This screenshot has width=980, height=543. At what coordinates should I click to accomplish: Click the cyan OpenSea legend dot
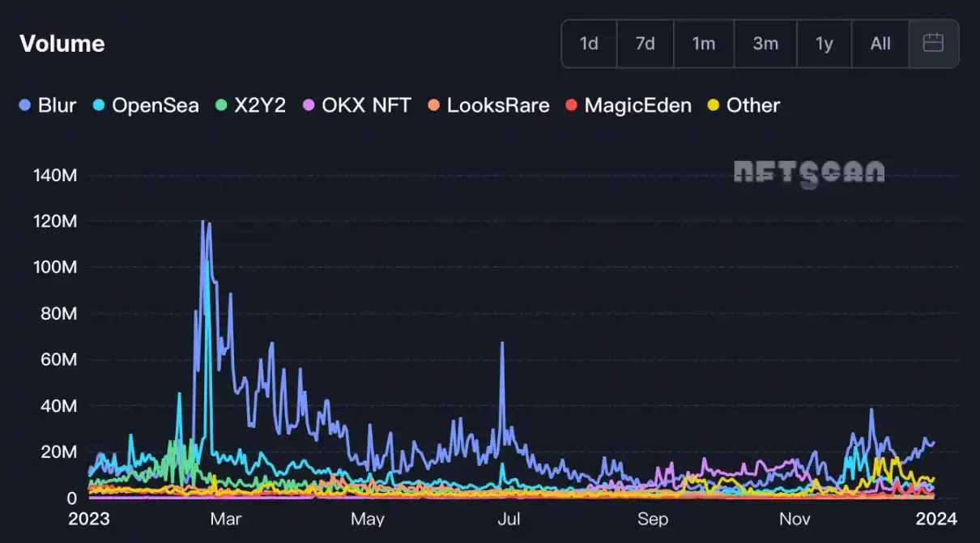(x=99, y=105)
